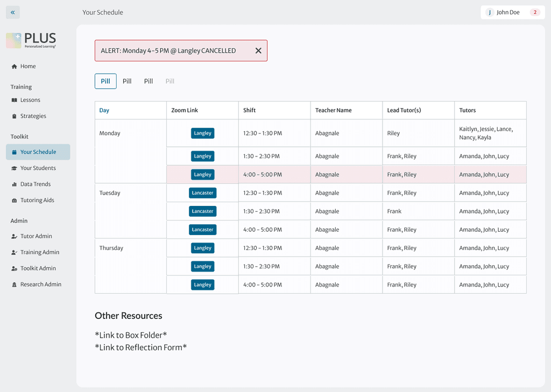Open Langley Zoom link for cancelled Monday 4:00 shift

(x=202, y=175)
